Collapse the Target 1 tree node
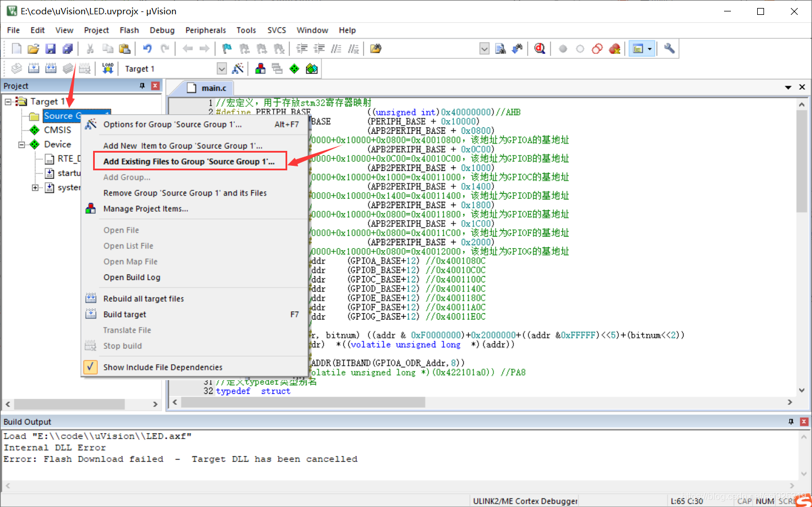The image size is (812, 507). pyautogui.click(x=8, y=102)
